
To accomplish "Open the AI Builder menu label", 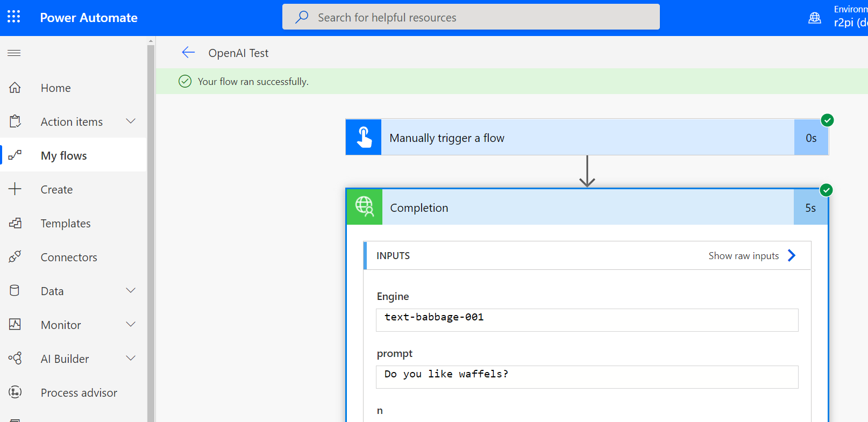I will [x=65, y=359].
